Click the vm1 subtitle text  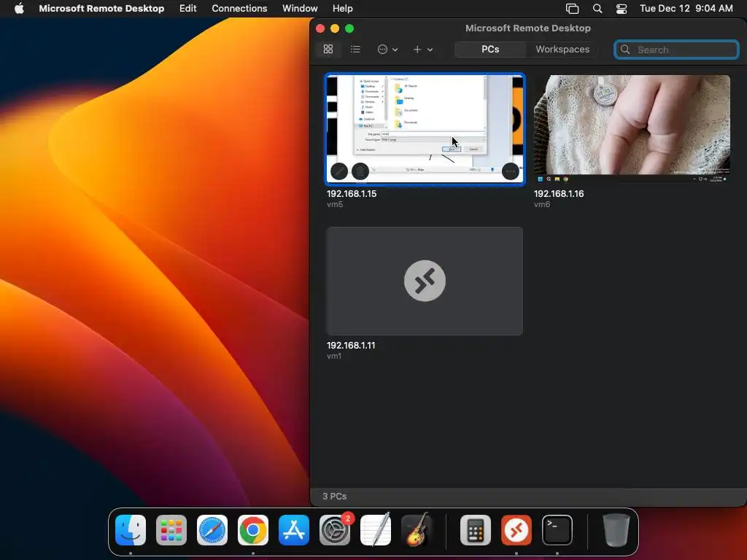point(334,356)
